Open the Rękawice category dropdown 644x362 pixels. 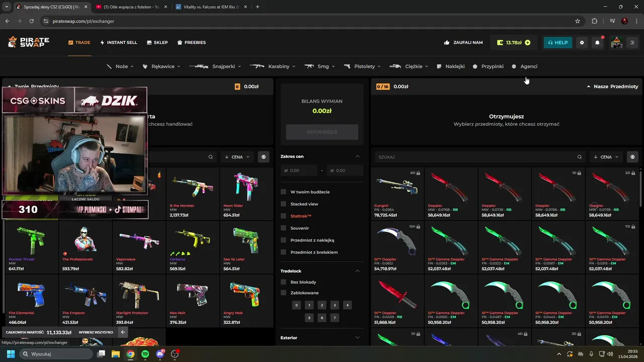[x=162, y=66]
